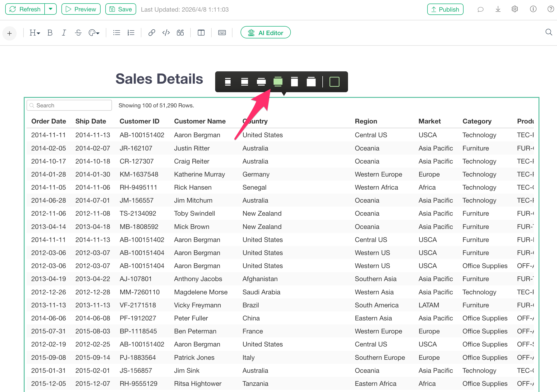Viewport: 557px width, 392px height.
Task: Insert column layout icon
Action: pyautogui.click(x=201, y=33)
